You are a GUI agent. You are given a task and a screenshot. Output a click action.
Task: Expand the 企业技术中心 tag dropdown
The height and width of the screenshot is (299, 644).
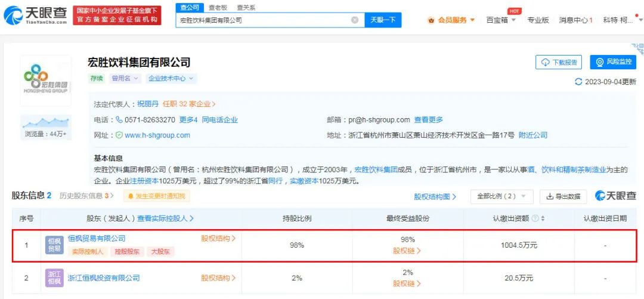coord(171,78)
